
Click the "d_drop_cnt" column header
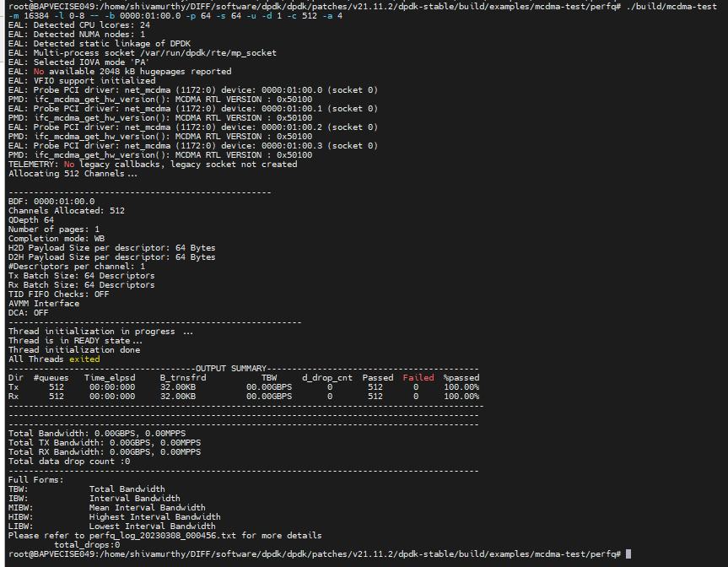pos(327,378)
